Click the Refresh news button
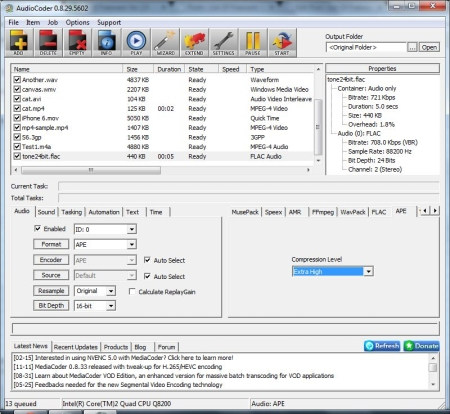 (382, 346)
